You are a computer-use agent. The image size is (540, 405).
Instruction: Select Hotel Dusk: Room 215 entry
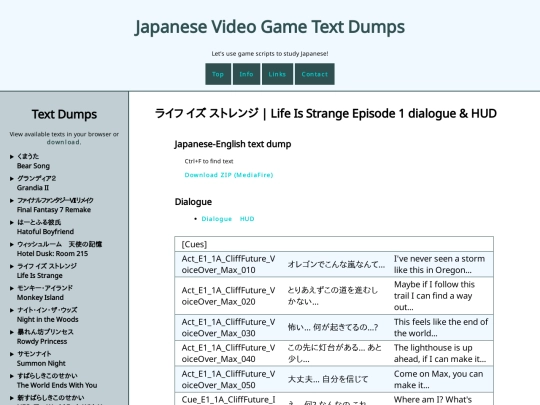click(x=59, y=249)
